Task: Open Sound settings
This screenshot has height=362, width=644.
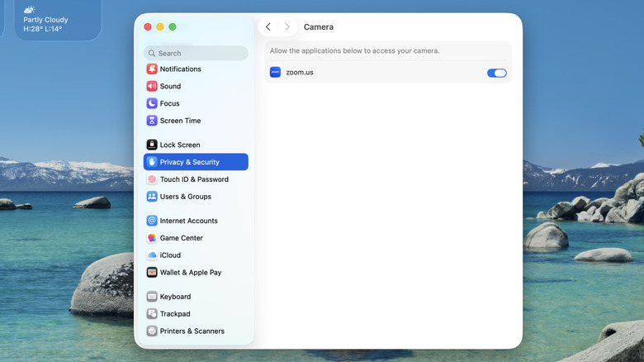Action: tap(196, 86)
